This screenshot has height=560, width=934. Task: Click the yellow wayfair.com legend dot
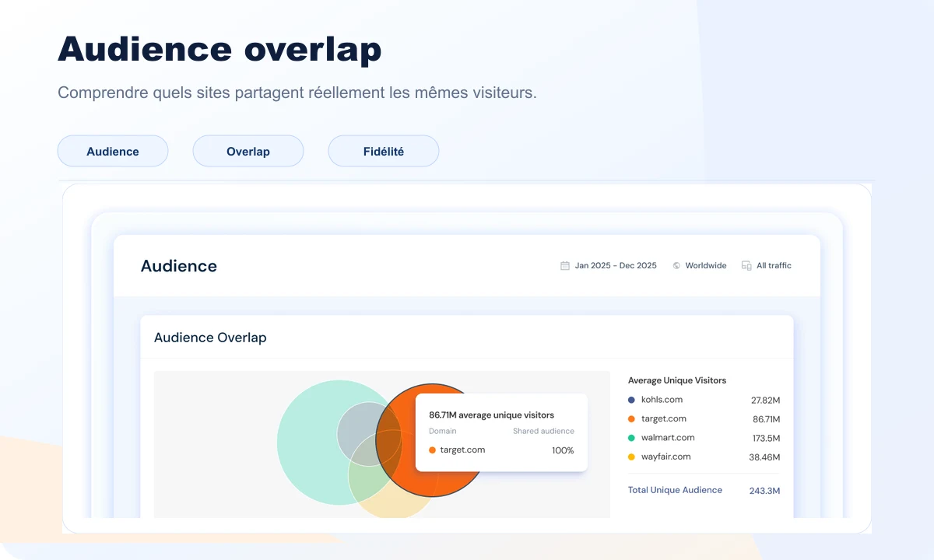pyautogui.click(x=631, y=457)
